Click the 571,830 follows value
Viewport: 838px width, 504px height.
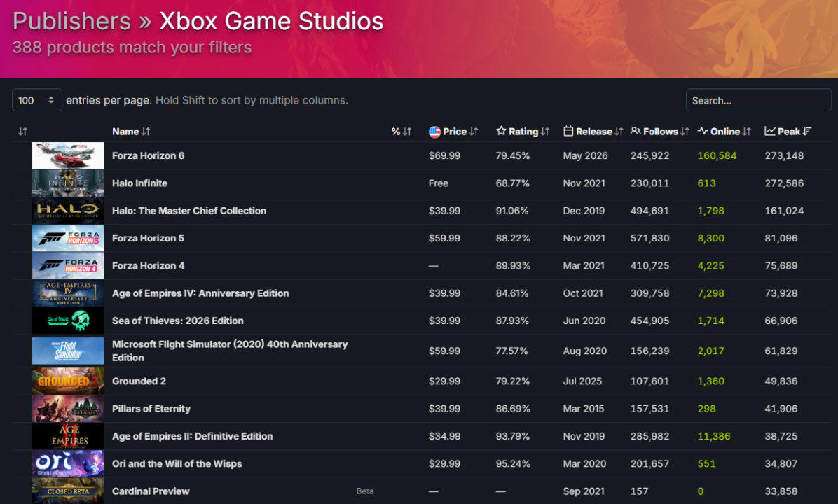tap(650, 238)
